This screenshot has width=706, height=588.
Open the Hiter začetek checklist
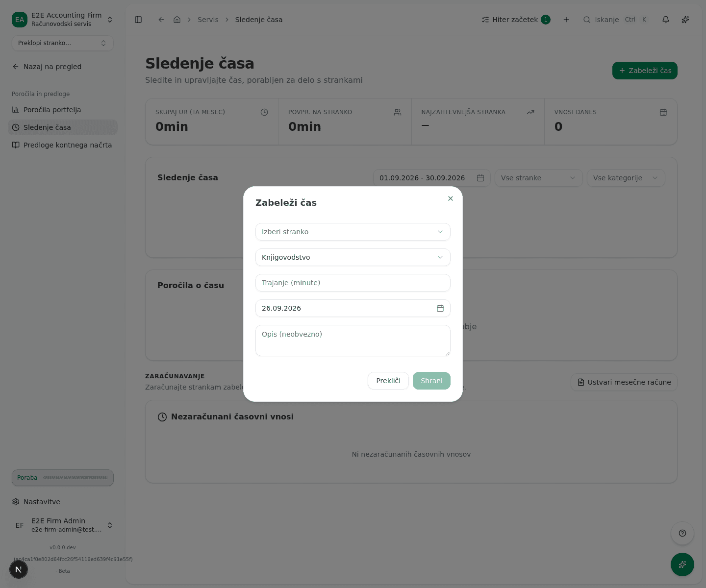pos(516,20)
